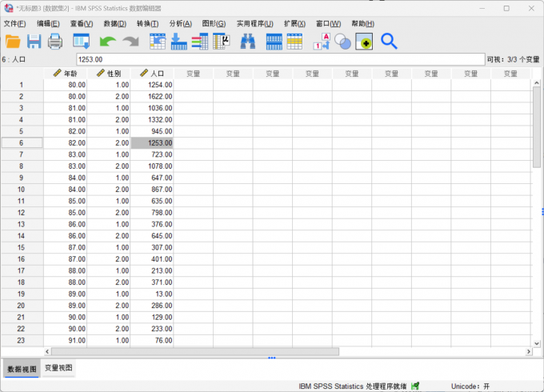Select row header number 12
Image resolution: width=544 pixels, height=392 pixels.
pos(22,213)
